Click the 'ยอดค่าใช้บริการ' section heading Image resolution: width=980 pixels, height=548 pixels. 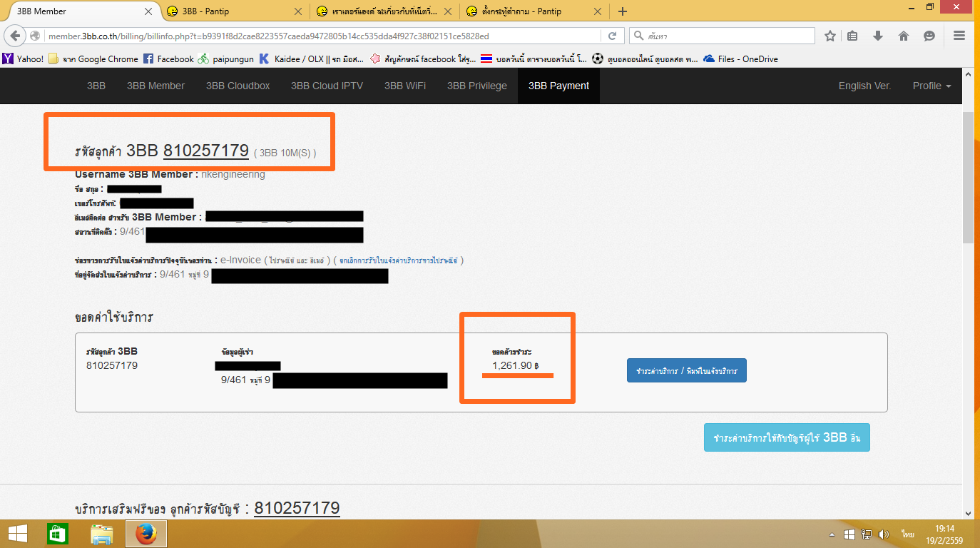114,317
